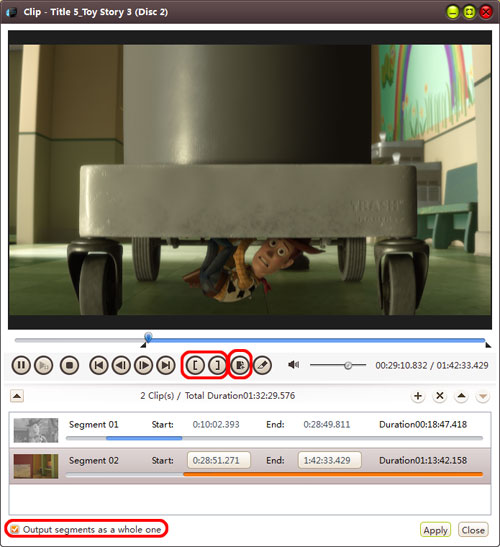
Task: Select the Segment 01 thumbnail
Action: [36, 430]
